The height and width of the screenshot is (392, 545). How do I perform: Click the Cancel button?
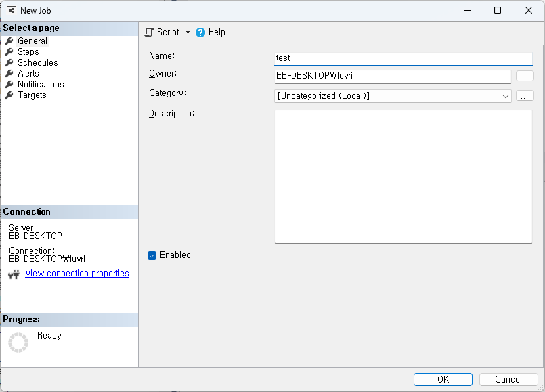(x=508, y=379)
